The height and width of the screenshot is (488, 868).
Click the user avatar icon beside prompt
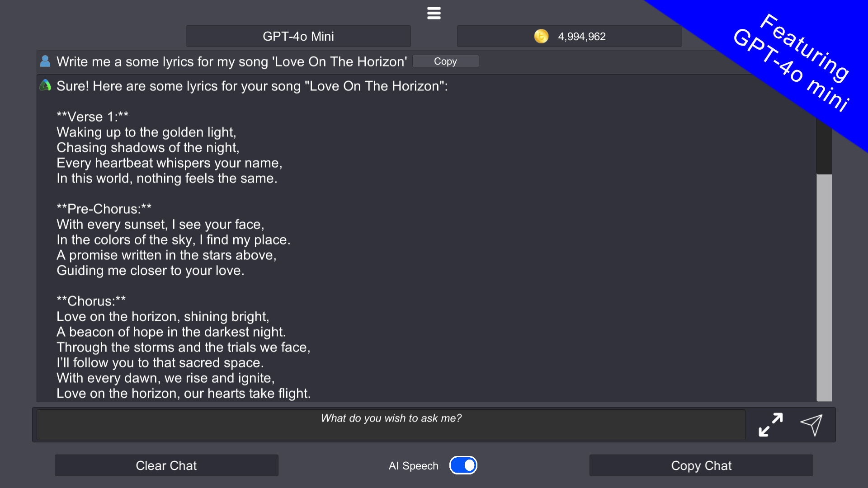coord(45,61)
